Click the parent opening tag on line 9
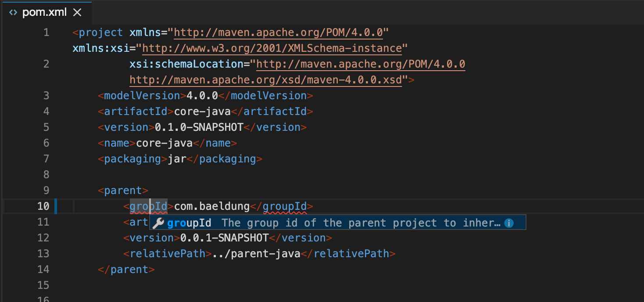The image size is (644, 302). click(x=123, y=190)
